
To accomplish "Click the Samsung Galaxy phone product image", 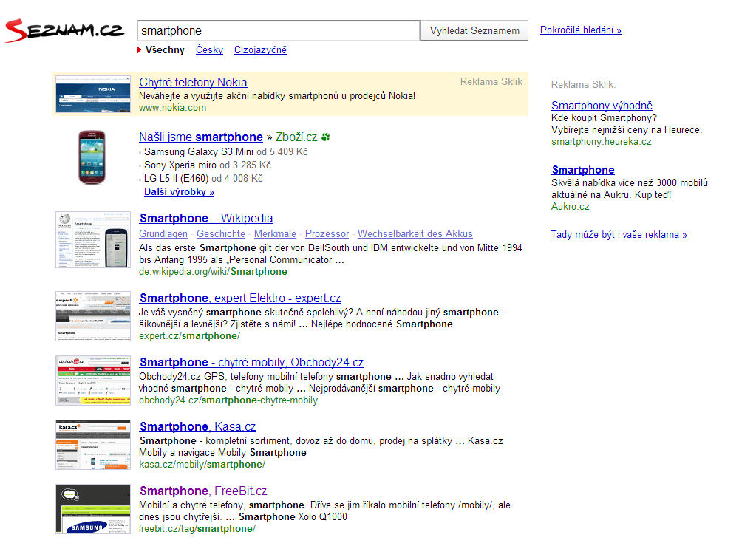I will 92,157.
